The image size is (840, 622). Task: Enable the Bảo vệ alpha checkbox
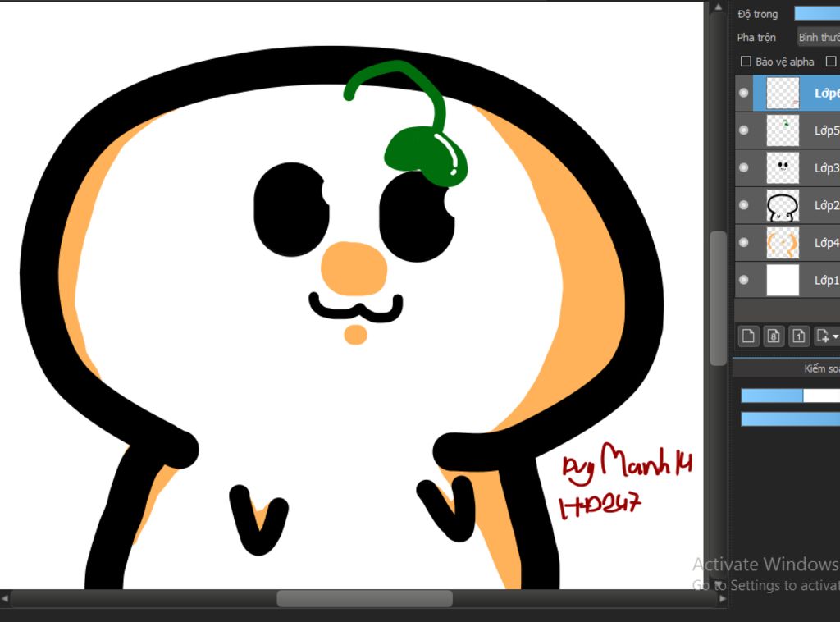tap(745, 62)
